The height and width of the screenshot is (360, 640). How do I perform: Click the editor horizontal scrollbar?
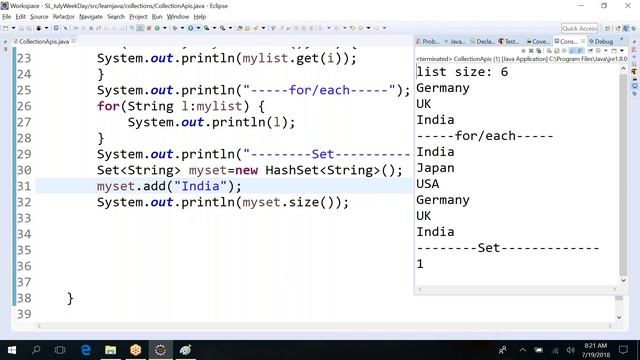tap(324, 326)
